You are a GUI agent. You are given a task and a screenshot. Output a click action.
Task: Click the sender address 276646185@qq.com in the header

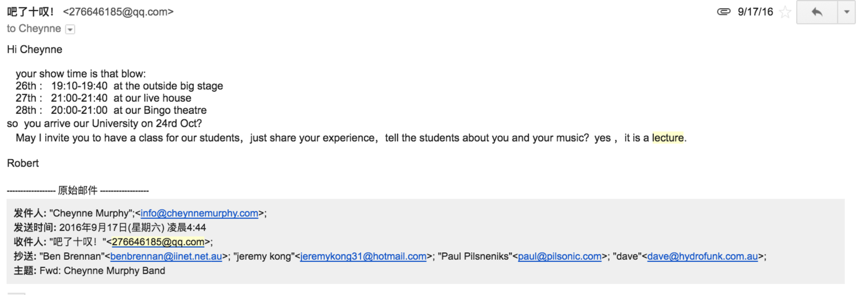point(118,12)
